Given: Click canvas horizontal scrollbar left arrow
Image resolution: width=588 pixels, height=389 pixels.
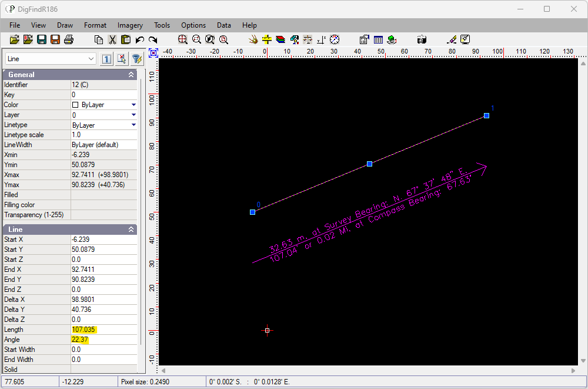Looking at the screenshot, I should (x=163, y=371).
